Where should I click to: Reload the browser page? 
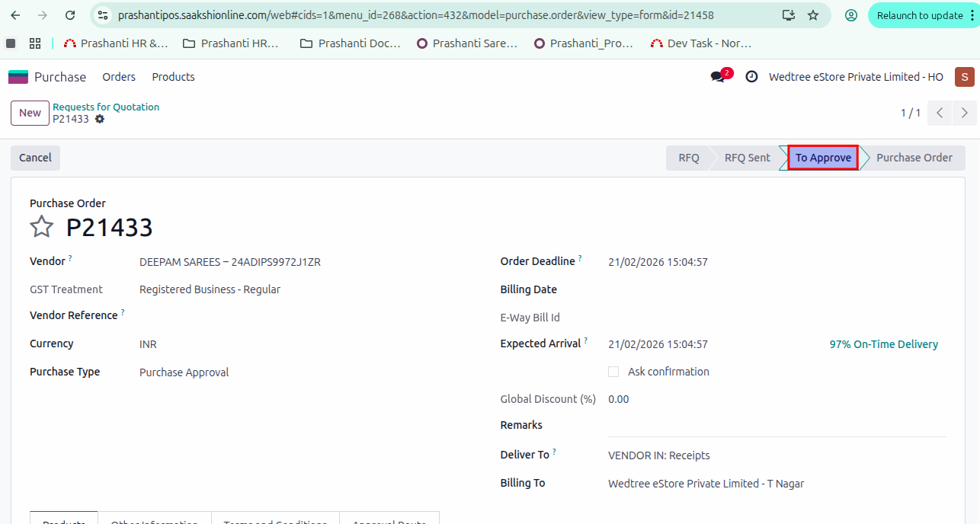(x=70, y=15)
